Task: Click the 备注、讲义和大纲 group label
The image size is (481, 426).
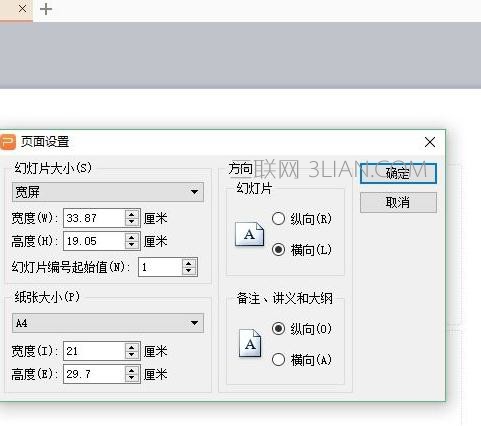Action: [285, 298]
